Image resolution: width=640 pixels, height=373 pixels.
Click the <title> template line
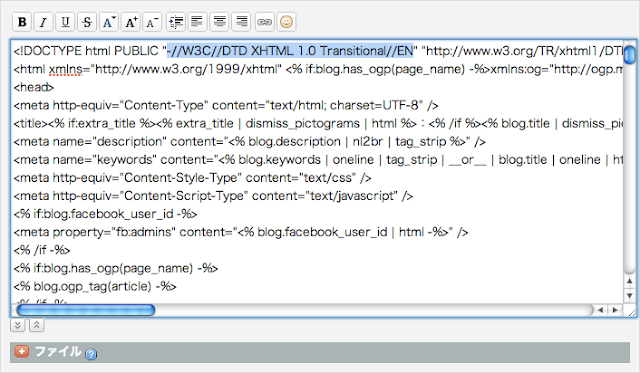coord(318,123)
